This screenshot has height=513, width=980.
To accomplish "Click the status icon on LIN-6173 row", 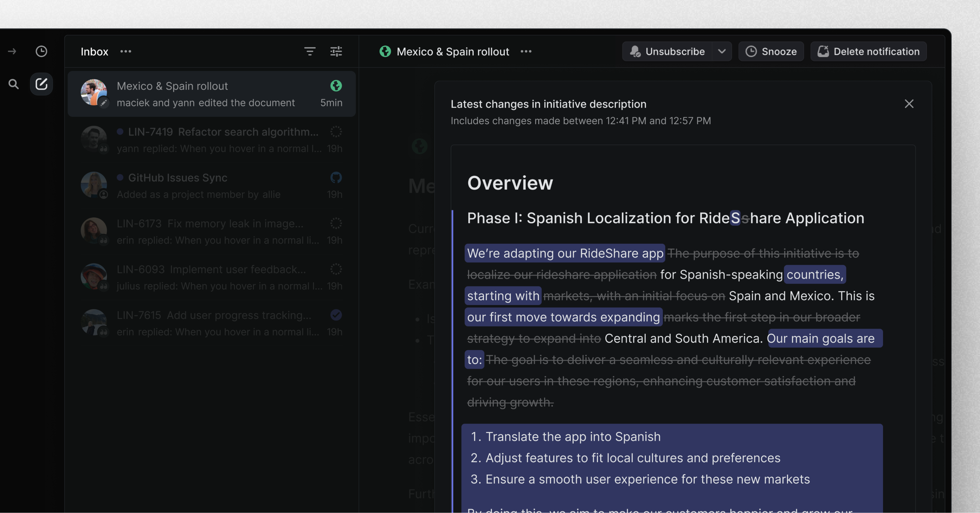I will click(336, 224).
